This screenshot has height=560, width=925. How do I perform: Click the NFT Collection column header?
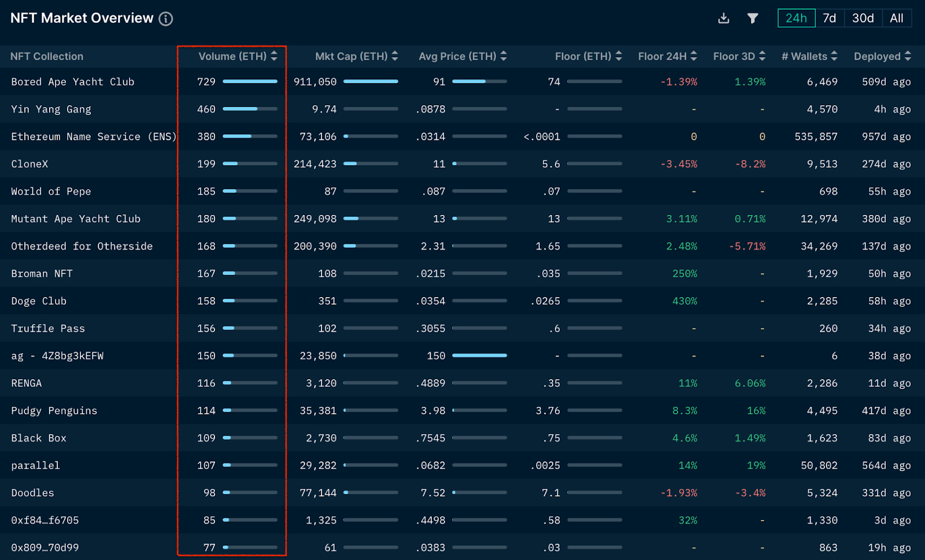click(x=47, y=56)
